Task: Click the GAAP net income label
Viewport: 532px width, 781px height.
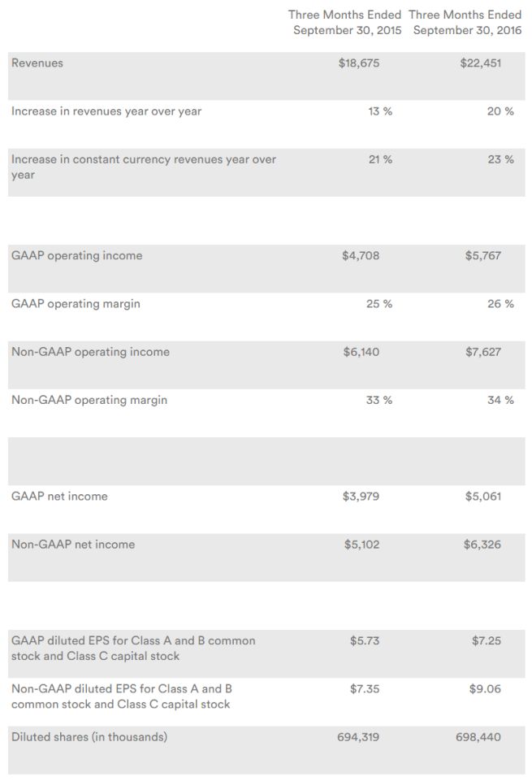Action: click(59, 496)
